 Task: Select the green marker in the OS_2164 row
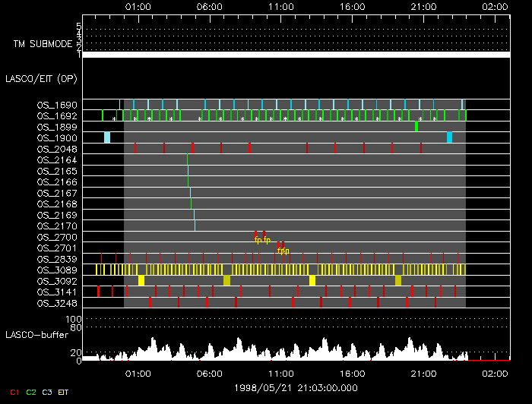click(x=187, y=159)
